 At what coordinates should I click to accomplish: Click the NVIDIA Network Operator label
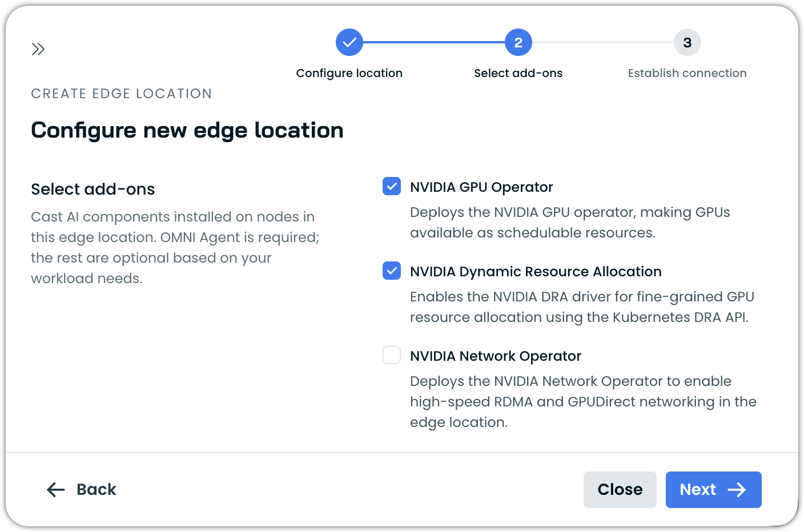[x=496, y=356]
